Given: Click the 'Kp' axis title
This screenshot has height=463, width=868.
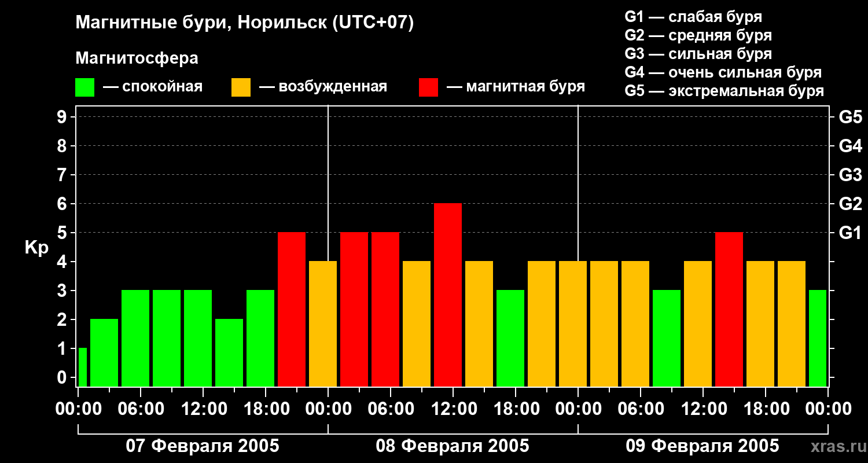Looking at the screenshot, I should 36,248.
